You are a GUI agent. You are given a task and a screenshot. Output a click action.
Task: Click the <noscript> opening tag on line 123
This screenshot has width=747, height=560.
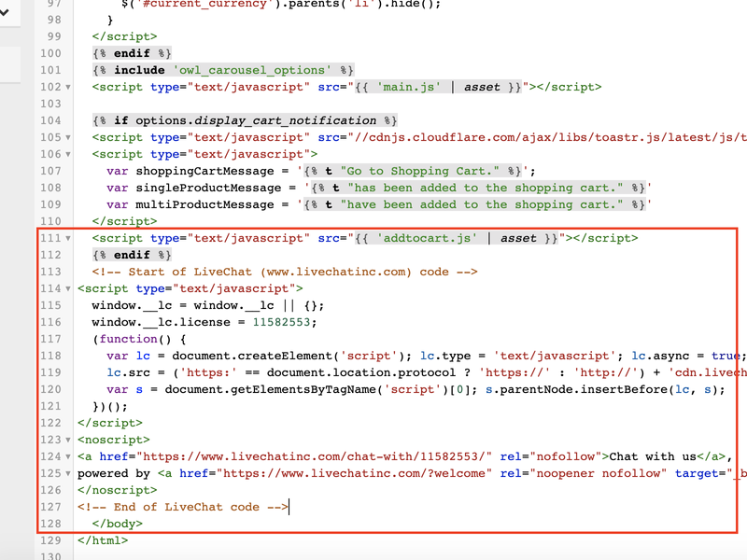[113, 440]
